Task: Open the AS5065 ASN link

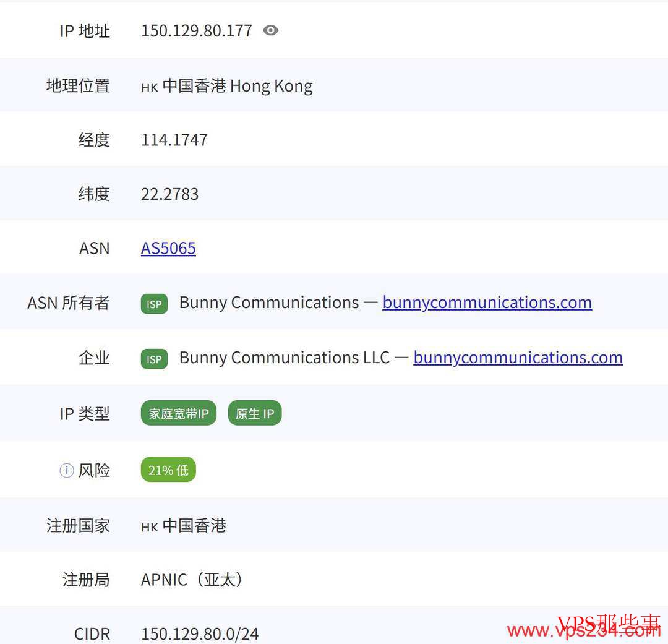Action: [168, 248]
